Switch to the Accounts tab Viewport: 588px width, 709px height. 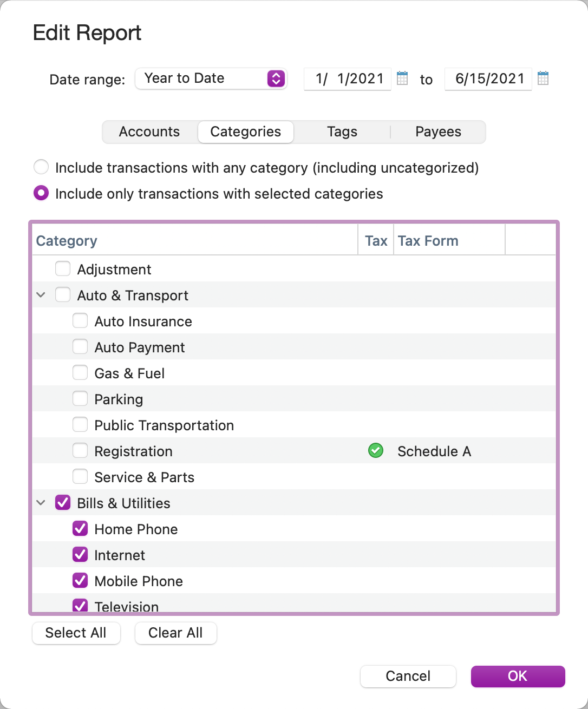click(149, 132)
